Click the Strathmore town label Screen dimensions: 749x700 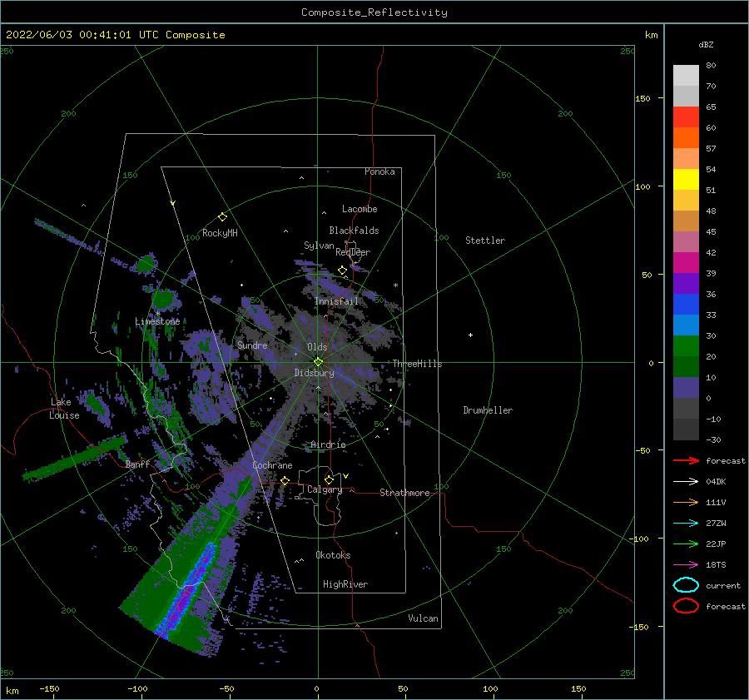point(404,493)
